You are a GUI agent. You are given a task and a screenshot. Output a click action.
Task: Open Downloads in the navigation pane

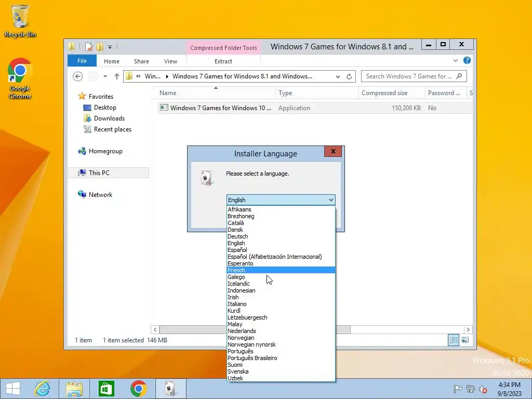tap(109, 118)
